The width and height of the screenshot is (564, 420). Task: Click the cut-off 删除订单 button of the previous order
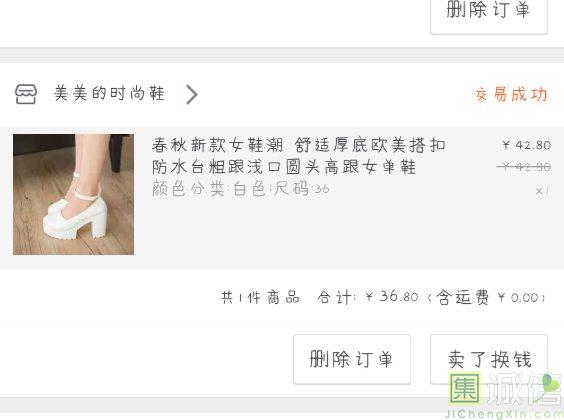point(489,17)
